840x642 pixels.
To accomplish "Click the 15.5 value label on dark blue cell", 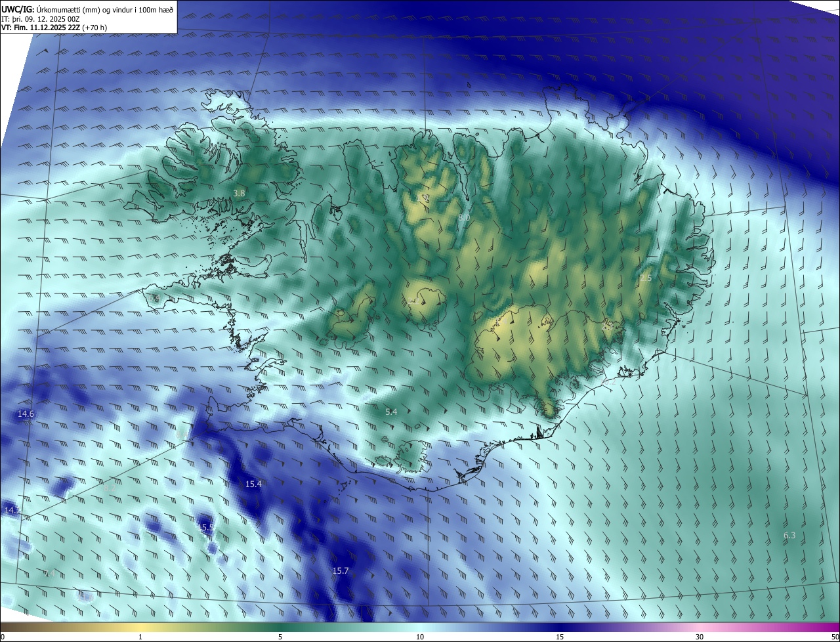I will (206, 527).
